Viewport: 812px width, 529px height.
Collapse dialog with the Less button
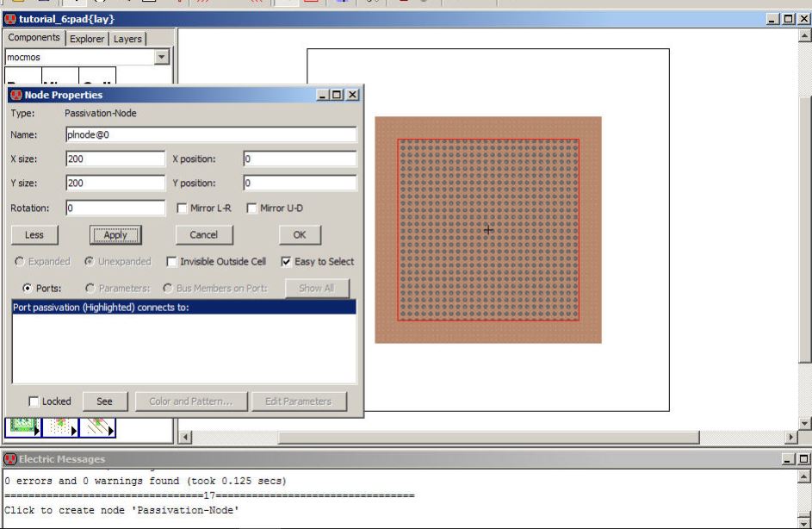tap(34, 235)
